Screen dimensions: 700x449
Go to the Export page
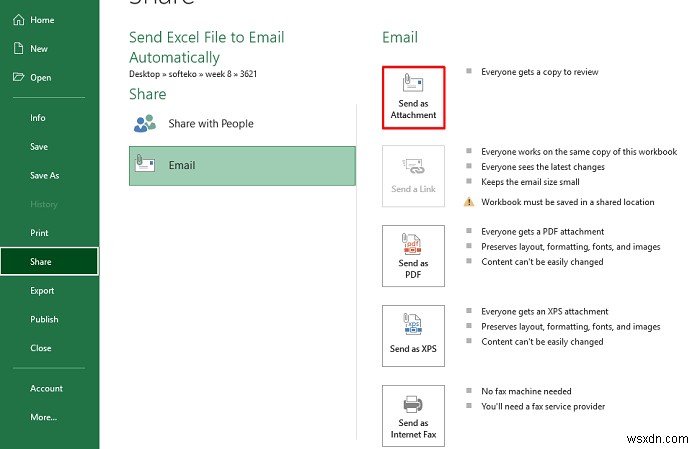[x=42, y=291]
